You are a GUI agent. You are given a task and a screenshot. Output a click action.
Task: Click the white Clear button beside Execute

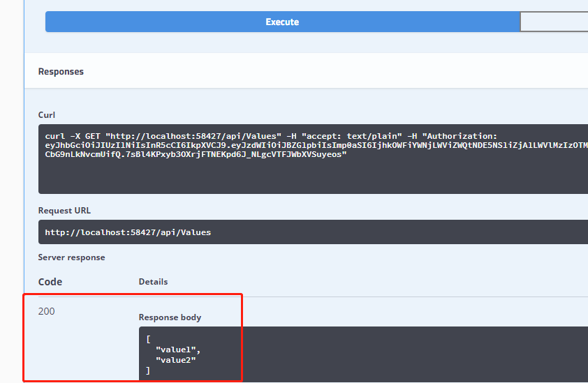coord(554,22)
